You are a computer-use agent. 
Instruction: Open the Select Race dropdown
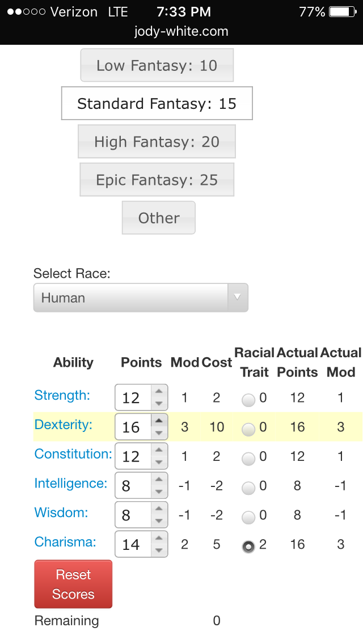pyautogui.click(x=141, y=298)
